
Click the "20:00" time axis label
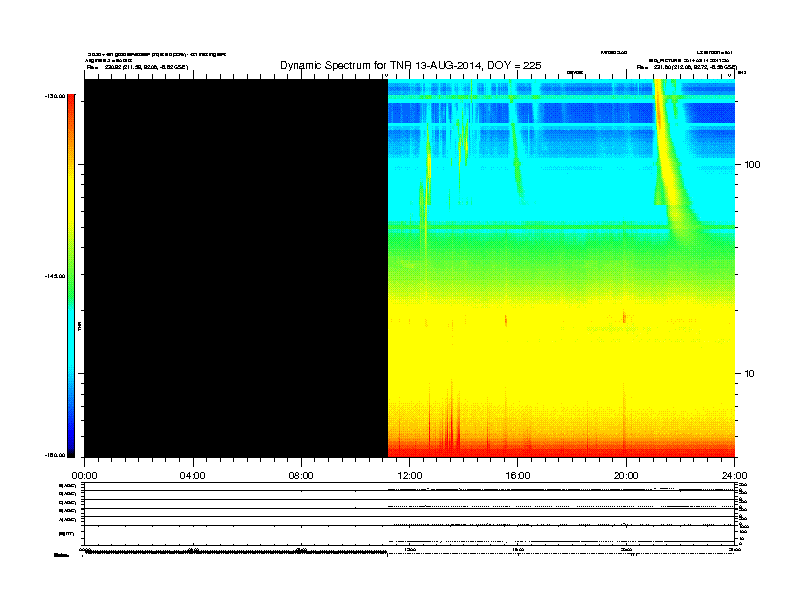626,476
